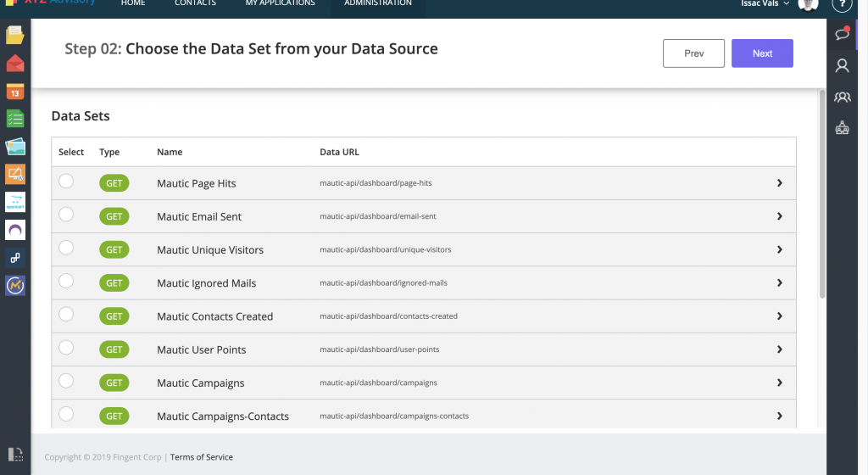Image resolution: width=868 pixels, height=475 pixels.
Task: Open the green task checklist sidebar icon
Action: pos(15,119)
